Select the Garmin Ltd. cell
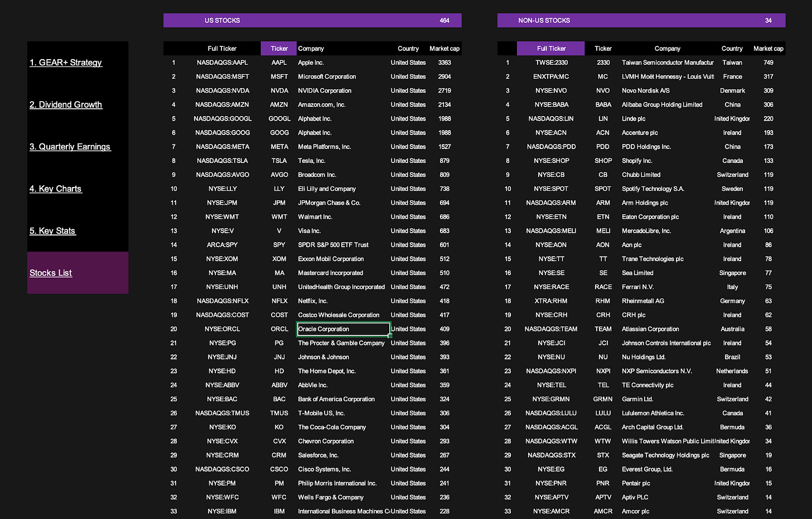The width and height of the screenshot is (812, 519). coord(637,399)
